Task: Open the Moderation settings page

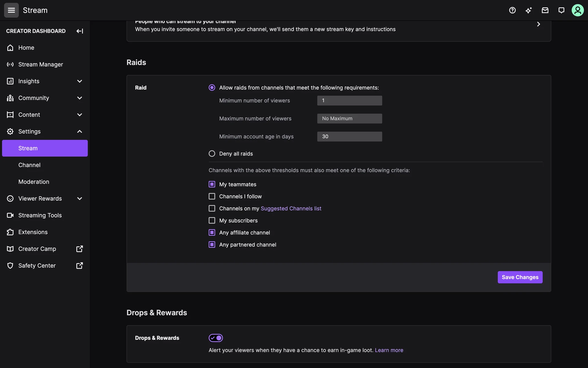Action: 34,182
